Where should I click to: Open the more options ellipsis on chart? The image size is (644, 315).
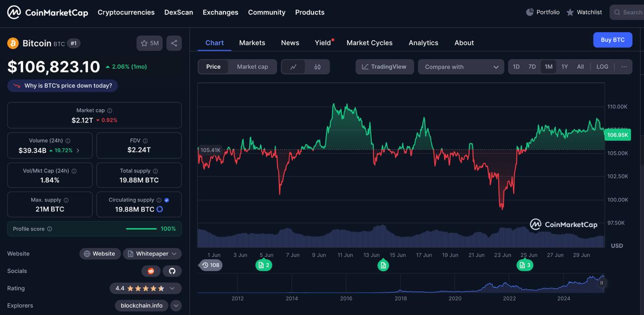624,67
